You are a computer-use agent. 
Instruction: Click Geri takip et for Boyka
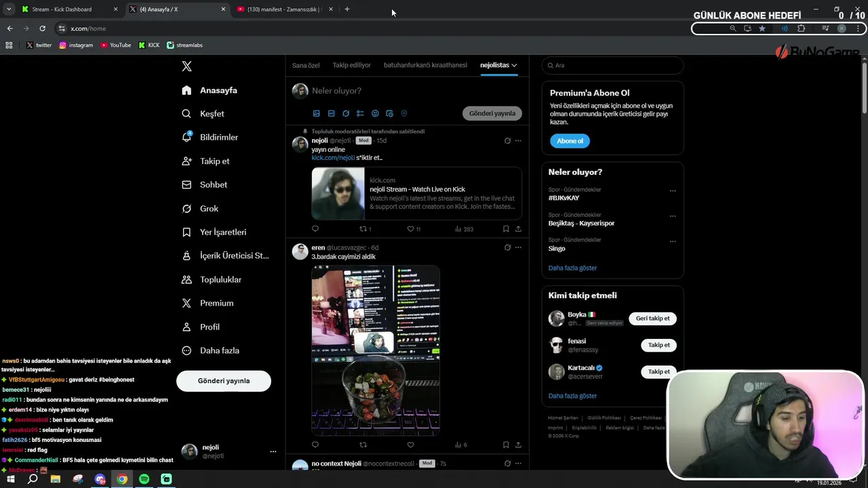(x=652, y=319)
